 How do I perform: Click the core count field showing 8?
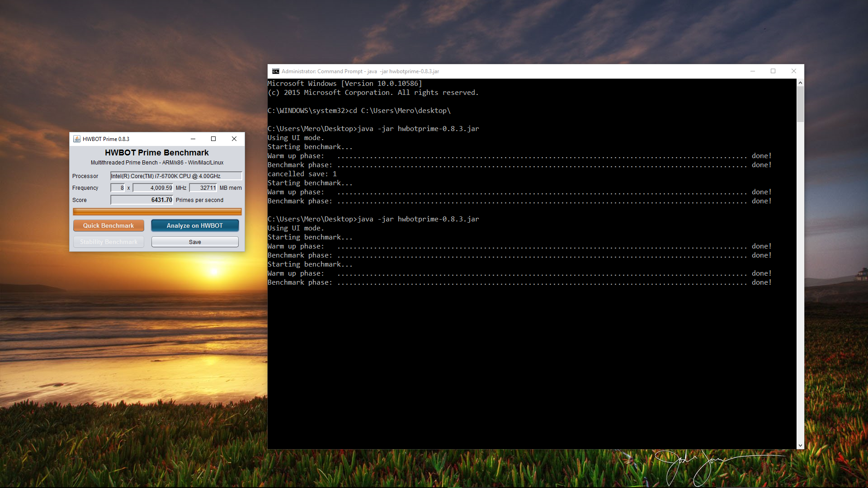point(118,188)
